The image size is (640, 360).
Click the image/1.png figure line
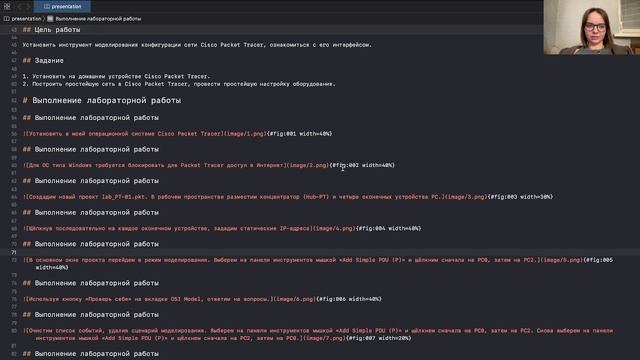[177, 133]
